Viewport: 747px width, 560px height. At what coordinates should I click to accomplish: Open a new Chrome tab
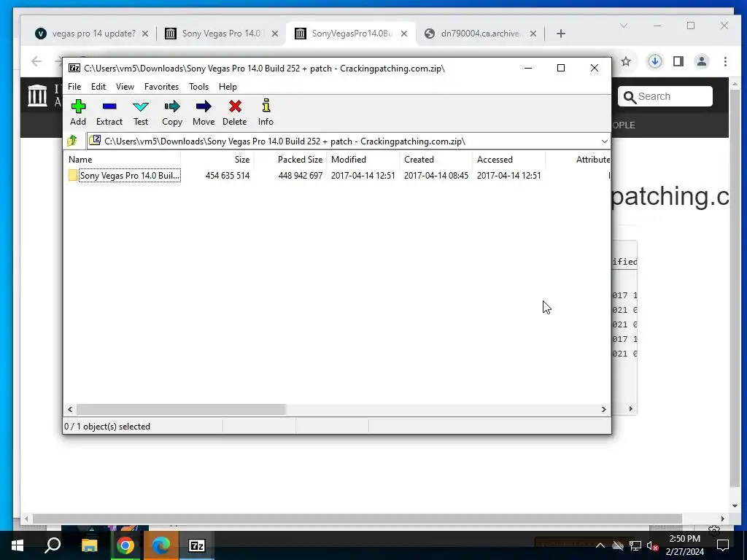pos(561,34)
